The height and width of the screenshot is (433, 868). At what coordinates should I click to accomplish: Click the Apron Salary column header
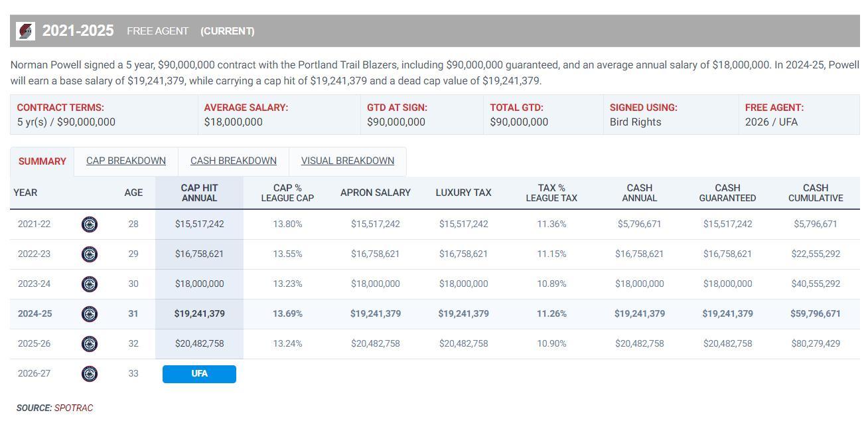375,193
